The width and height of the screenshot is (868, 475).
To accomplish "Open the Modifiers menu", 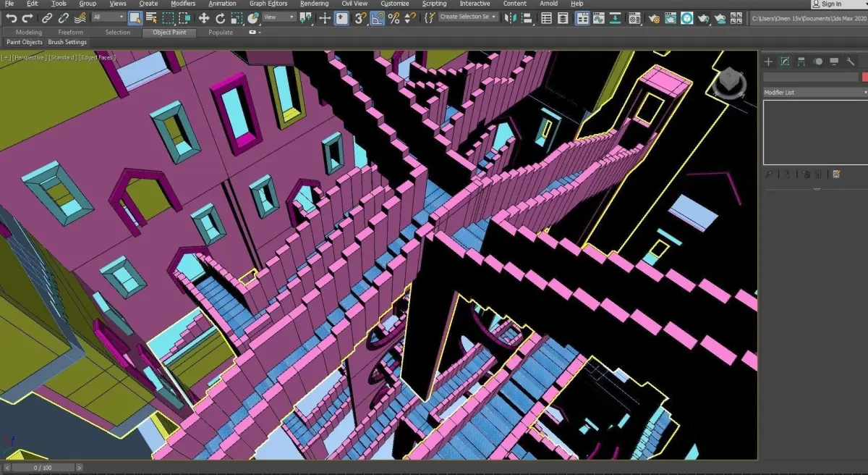I will pyautogui.click(x=183, y=4).
